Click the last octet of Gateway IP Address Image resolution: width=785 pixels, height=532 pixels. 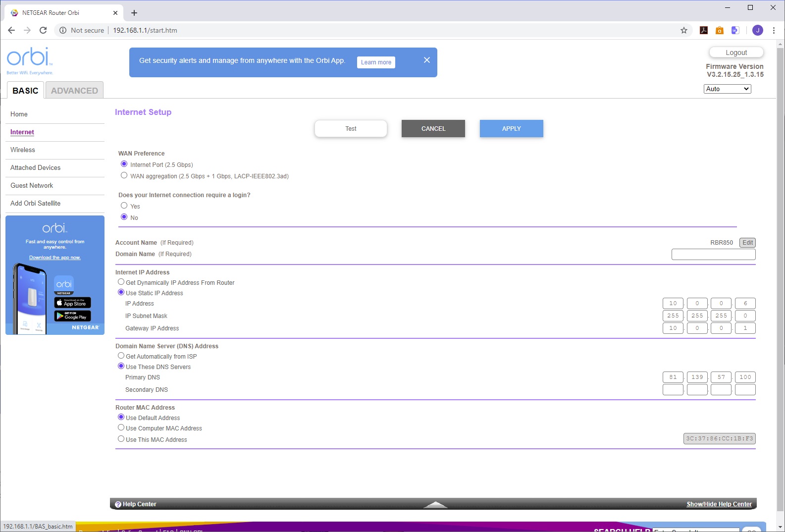(745, 328)
